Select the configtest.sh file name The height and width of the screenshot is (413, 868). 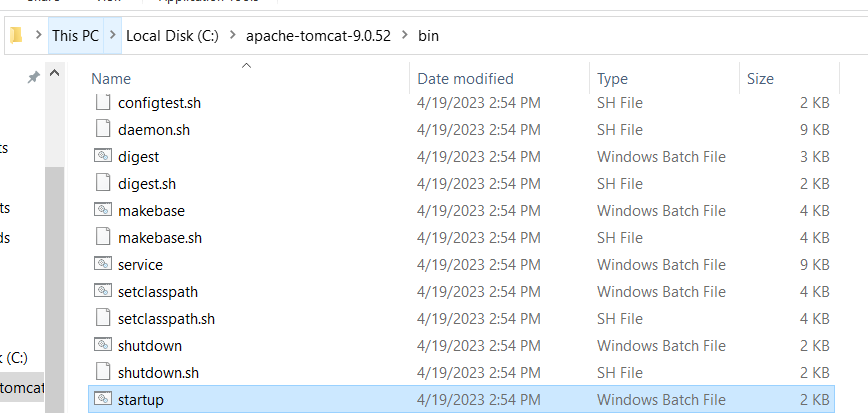pyautogui.click(x=159, y=103)
